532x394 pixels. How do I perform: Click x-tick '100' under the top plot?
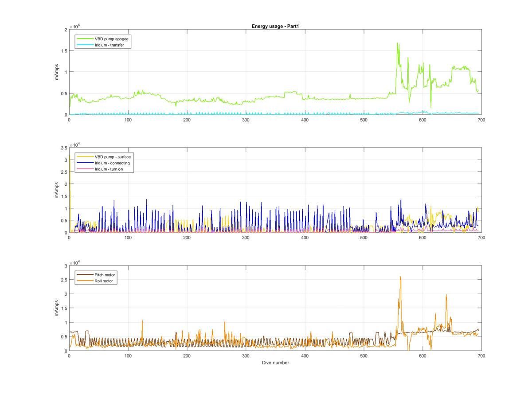coord(128,120)
